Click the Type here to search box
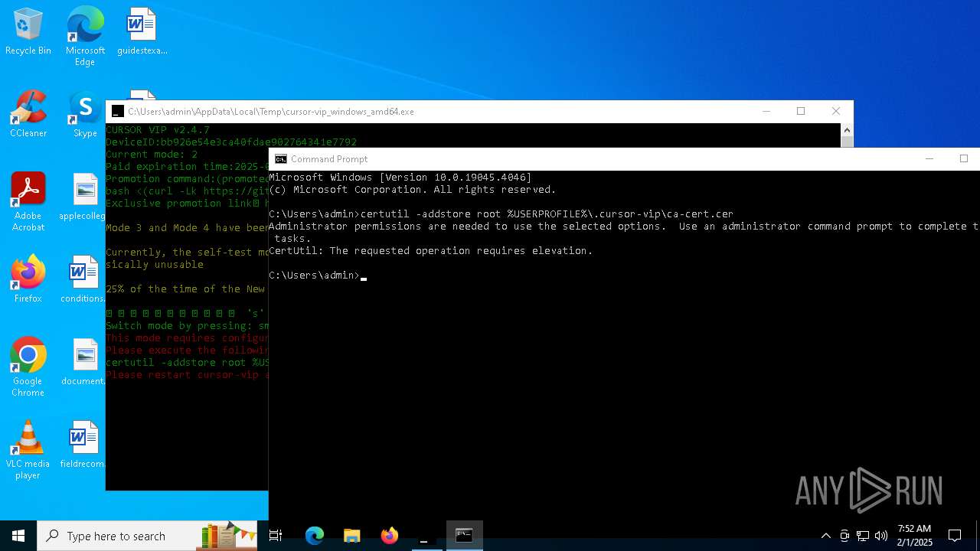 [x=148, y=536]
